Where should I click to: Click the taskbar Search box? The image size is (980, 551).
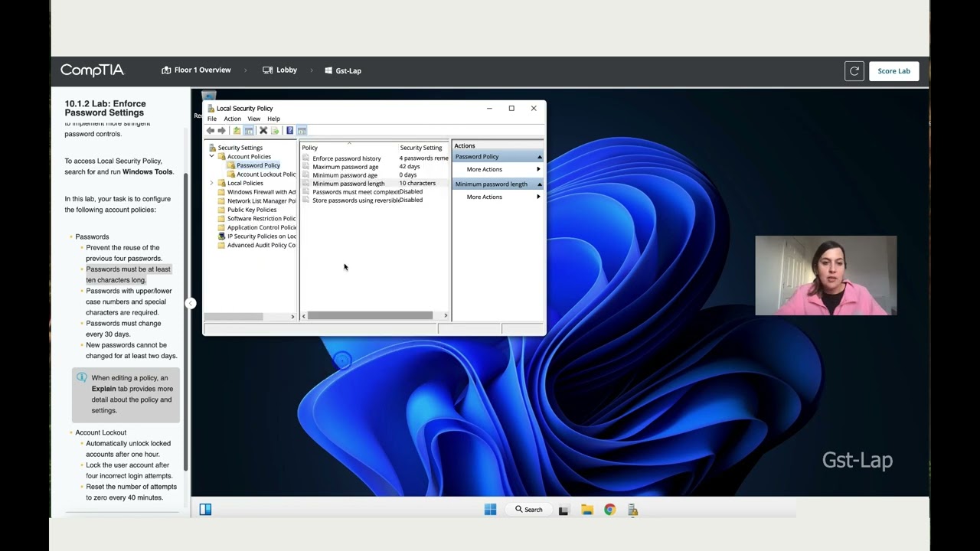[x=528, y=510]
